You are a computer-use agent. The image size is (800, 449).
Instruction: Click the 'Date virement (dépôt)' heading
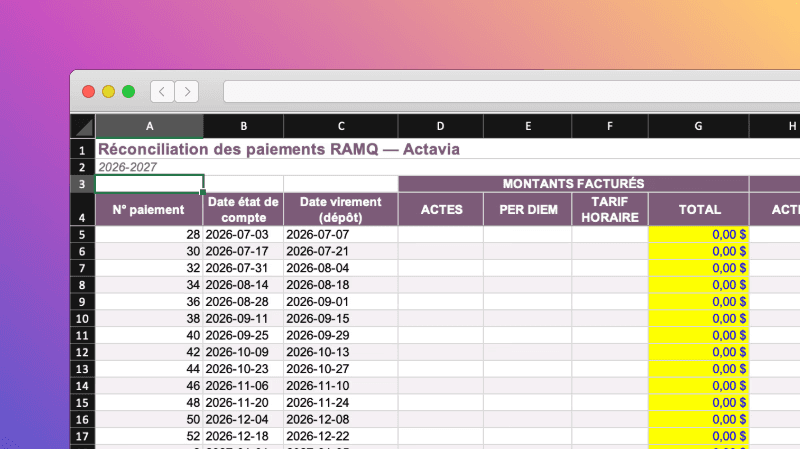pyautogui.click(x=341, y=209)
